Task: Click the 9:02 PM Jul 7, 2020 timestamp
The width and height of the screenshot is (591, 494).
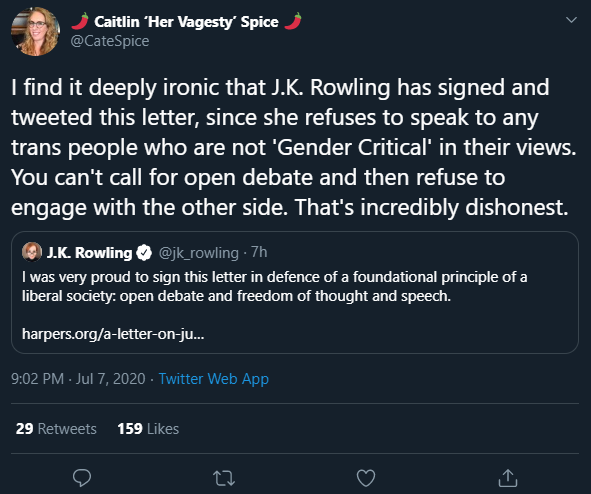Action: pyautogui.click(x=78, y=379)
